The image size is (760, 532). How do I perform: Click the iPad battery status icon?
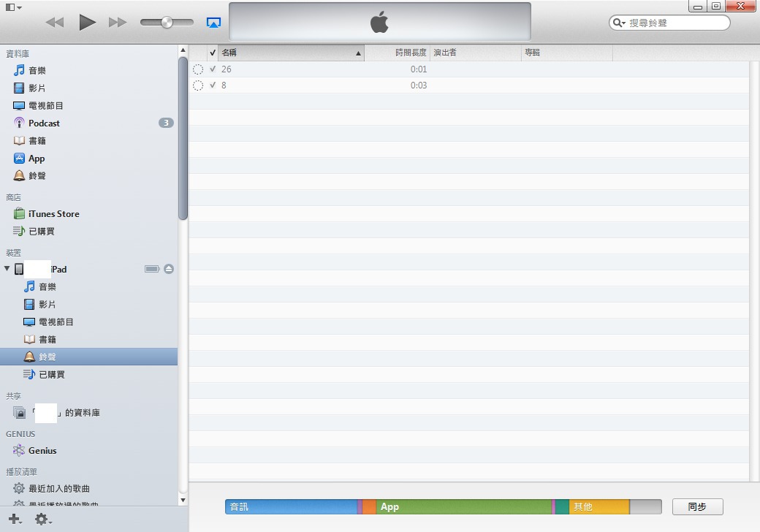coord(152,269)
